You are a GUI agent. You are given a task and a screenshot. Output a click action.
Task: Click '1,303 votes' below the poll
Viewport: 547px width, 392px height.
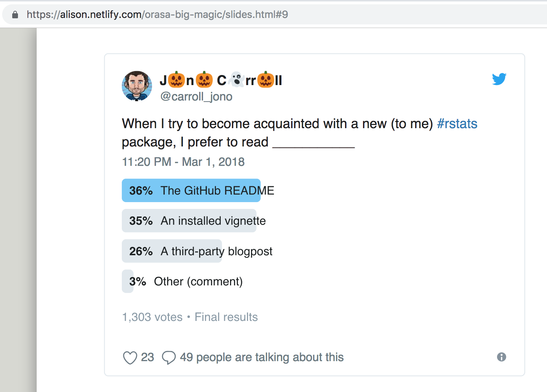point(152,317)
